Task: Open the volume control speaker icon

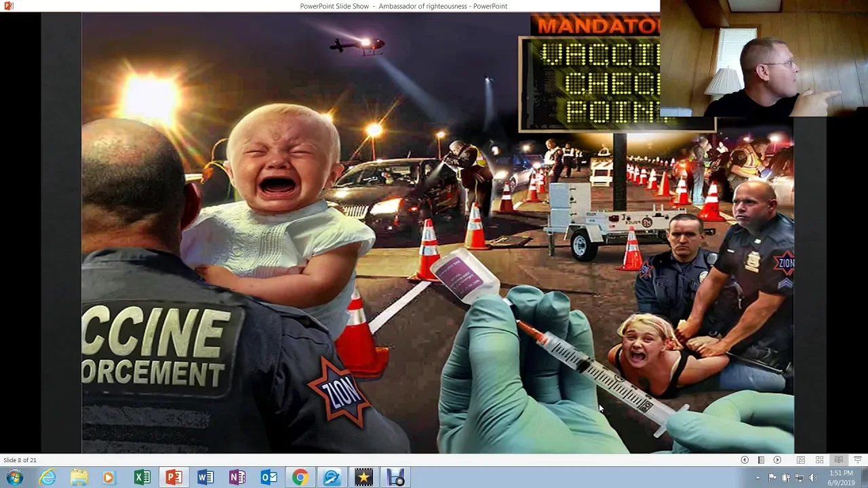Action: pyautogui.click(x=813, y=478)
